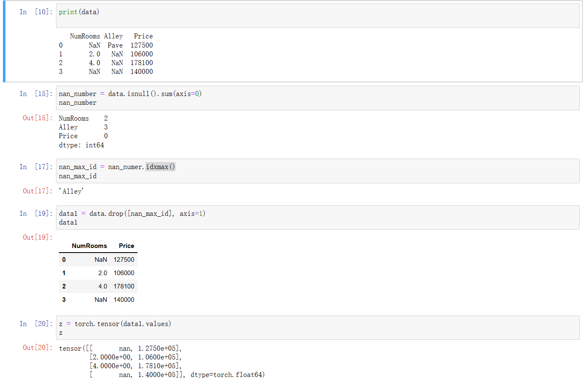Screen dimensions: 588x382
Task: Click the Alley column header in printed output
Action: [114, 36]
